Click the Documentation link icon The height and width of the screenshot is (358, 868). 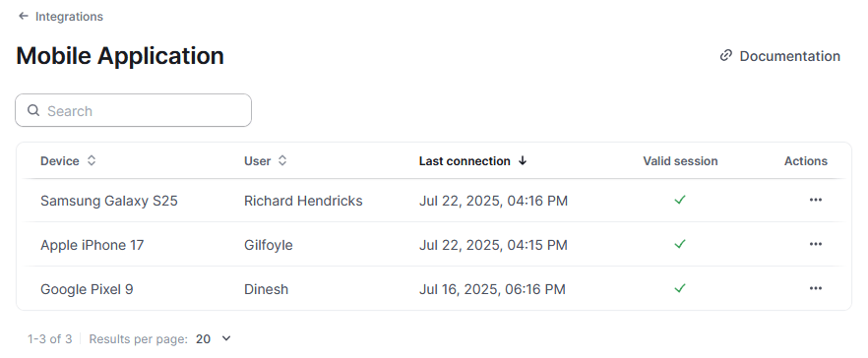[725, 56]
